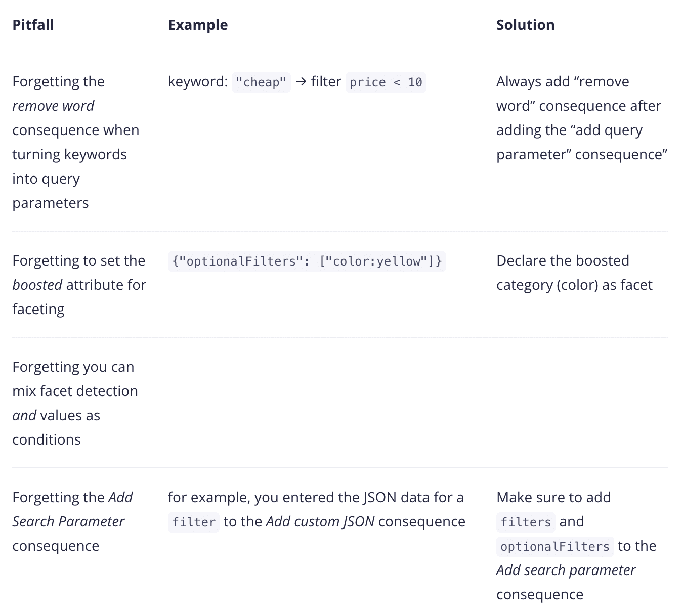Click the inline 'filter' code in Example
Viewport: 683px width, 616px height.
pyautogui.click(x=194, y=522)
